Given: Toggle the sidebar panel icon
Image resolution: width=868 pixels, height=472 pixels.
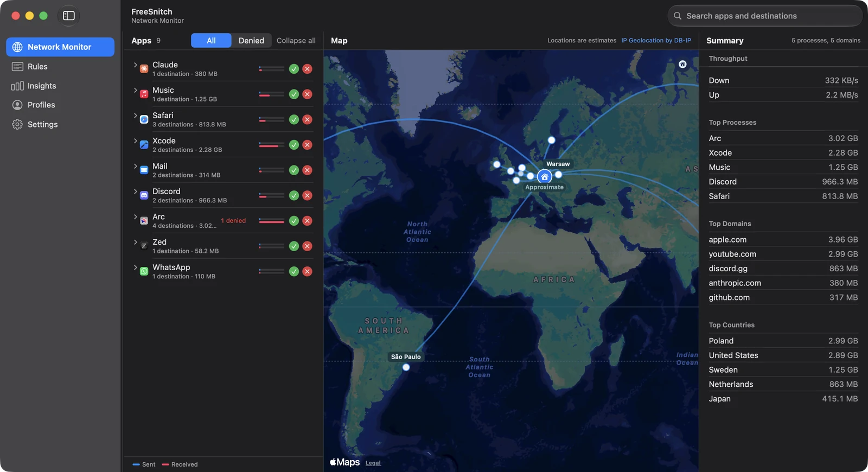Looking at the screenshot, I should point(69,16).
